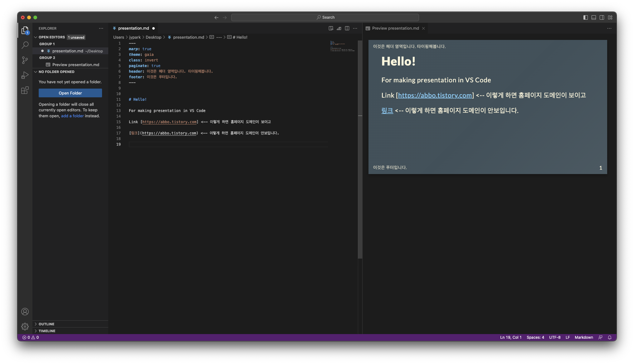Collapse the Open Editors section
Image resolution: width=634 pixels, height=364 pixels.
point(51,37)
